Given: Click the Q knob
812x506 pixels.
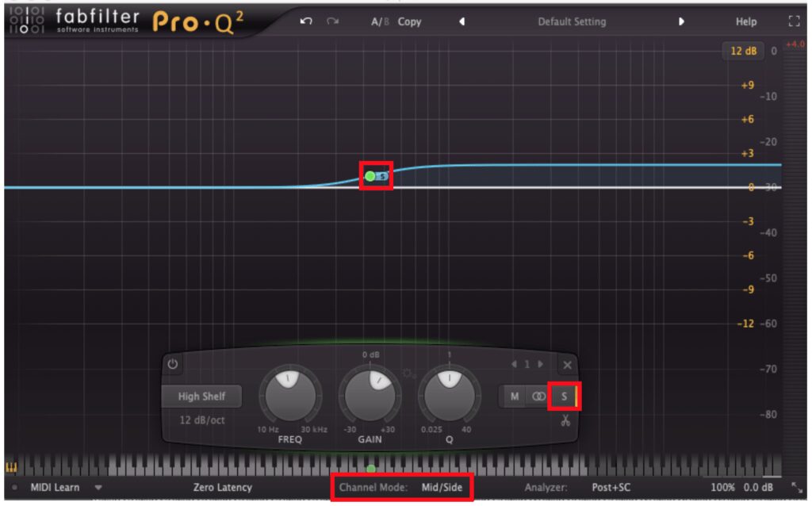Looking at the screenshot, I should 449,397.
